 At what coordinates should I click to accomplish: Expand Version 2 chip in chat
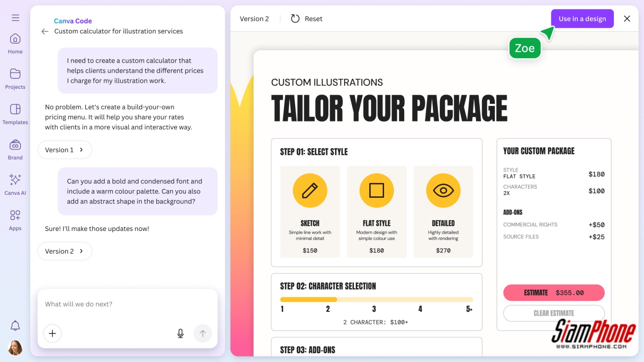coord(65,251)
